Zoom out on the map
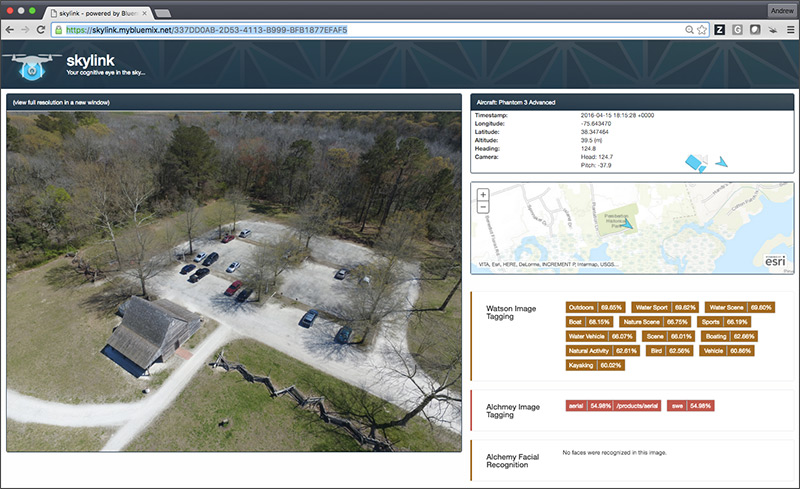Image resolution: width=800 pixels, height=489 pixels. (483, 207)
